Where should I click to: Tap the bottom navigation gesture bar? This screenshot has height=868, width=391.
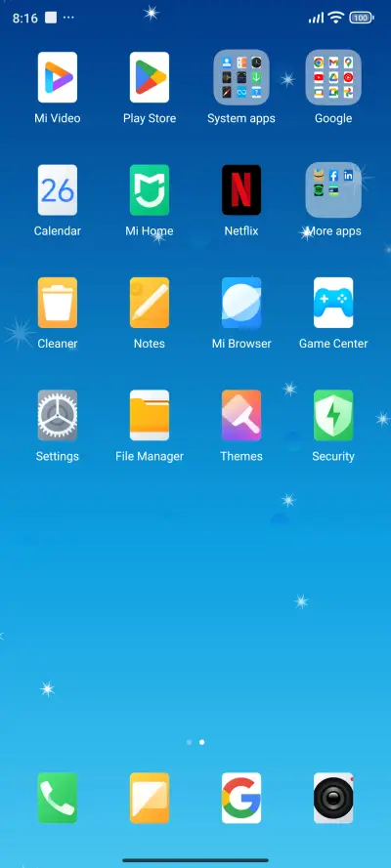195,860
